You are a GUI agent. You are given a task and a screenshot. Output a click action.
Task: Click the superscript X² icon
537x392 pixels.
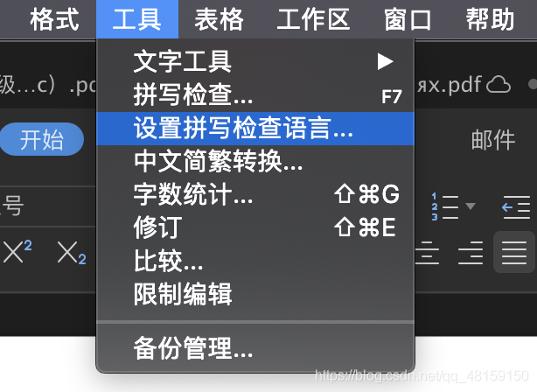point(17,252)
